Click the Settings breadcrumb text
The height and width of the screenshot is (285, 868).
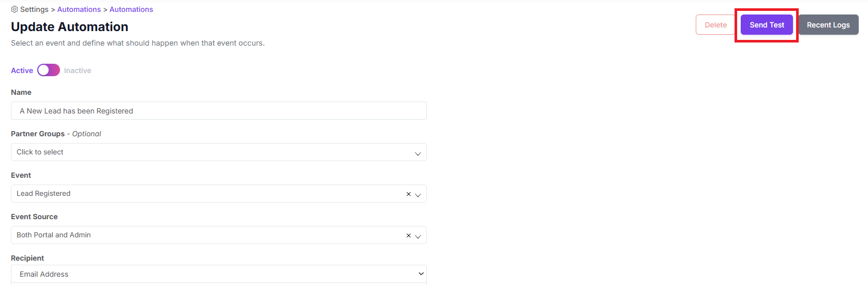coord(34,9)
